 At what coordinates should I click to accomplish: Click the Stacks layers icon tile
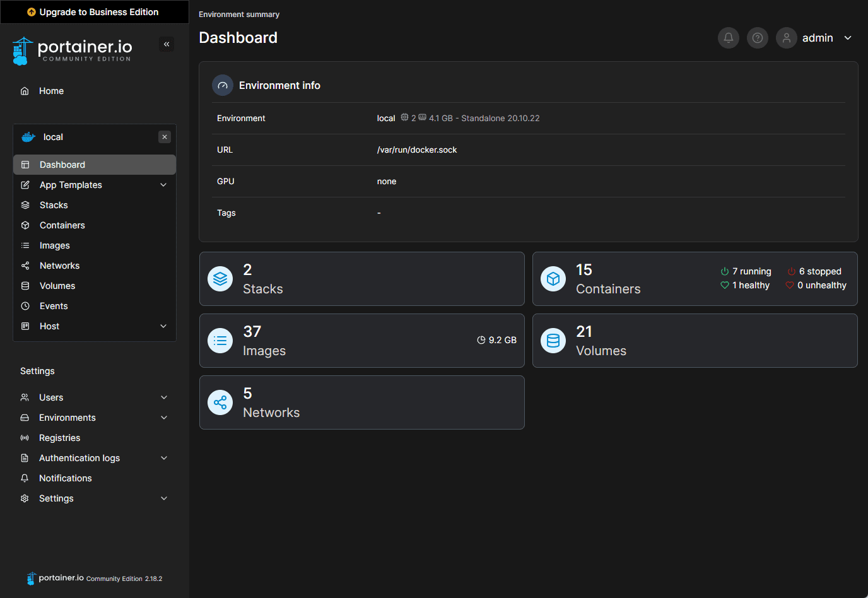click(x=220, y=279)
